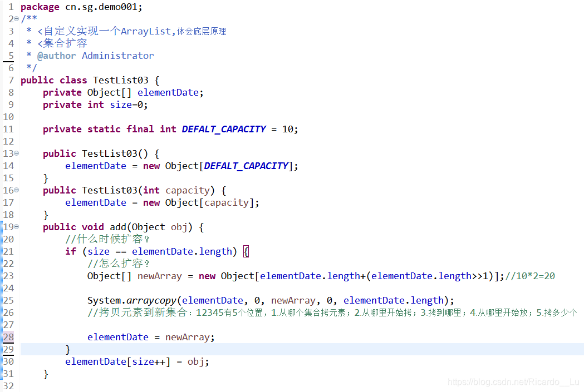The width and height of the screenshot is (584, 392).
Task: Click the '@author' tag in the comment
Action: (x=57, y=56)
